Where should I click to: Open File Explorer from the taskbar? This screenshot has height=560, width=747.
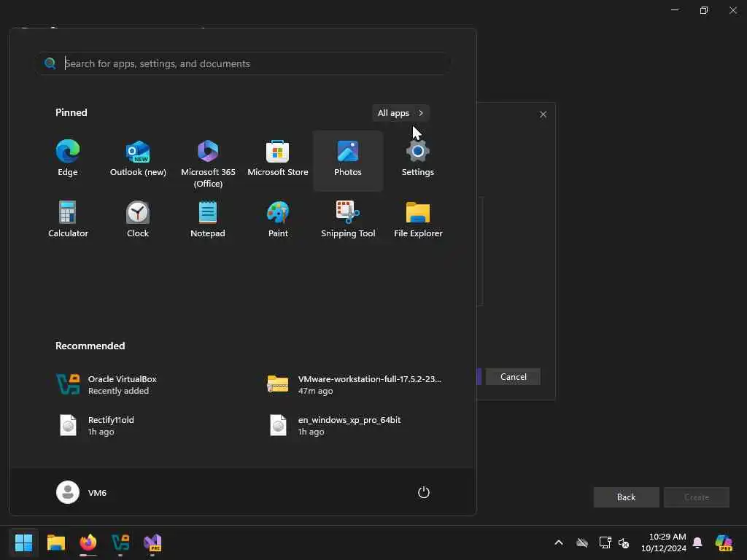[55, 542]
